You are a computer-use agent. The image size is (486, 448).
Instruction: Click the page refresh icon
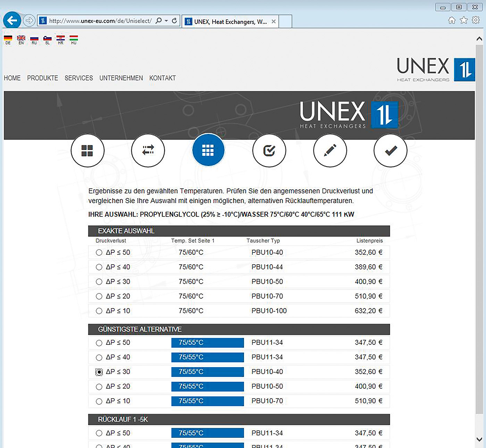[174, 20]
